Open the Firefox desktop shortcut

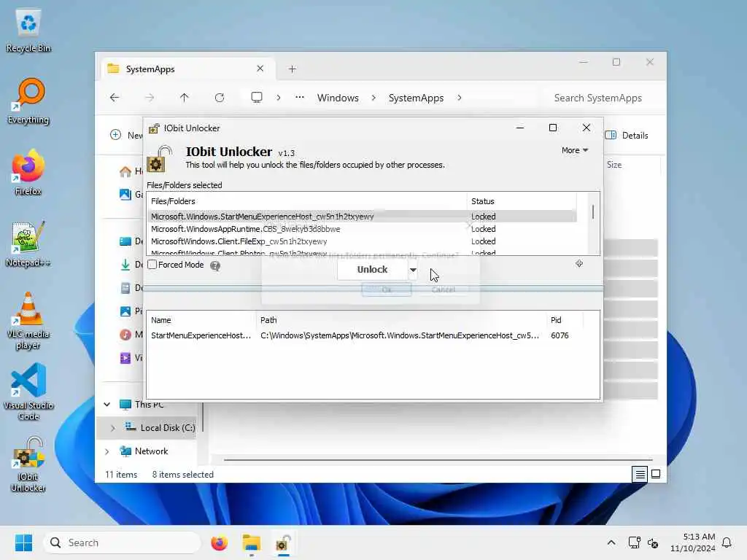click(28, 172)
